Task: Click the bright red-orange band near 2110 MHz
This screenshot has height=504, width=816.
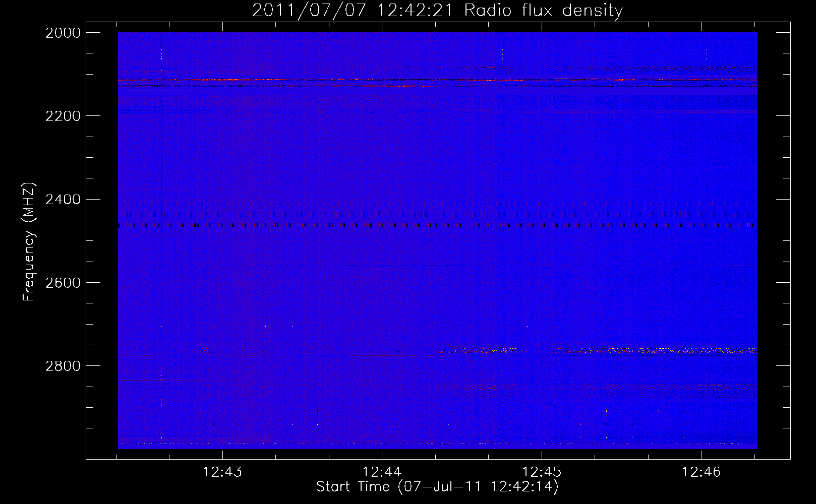Action: pos(437,80)
